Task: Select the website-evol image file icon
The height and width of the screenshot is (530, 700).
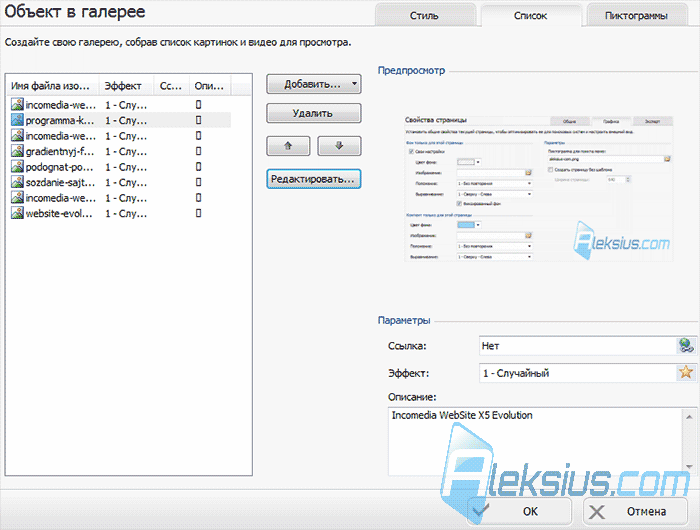Action: (x=17, y=213)
